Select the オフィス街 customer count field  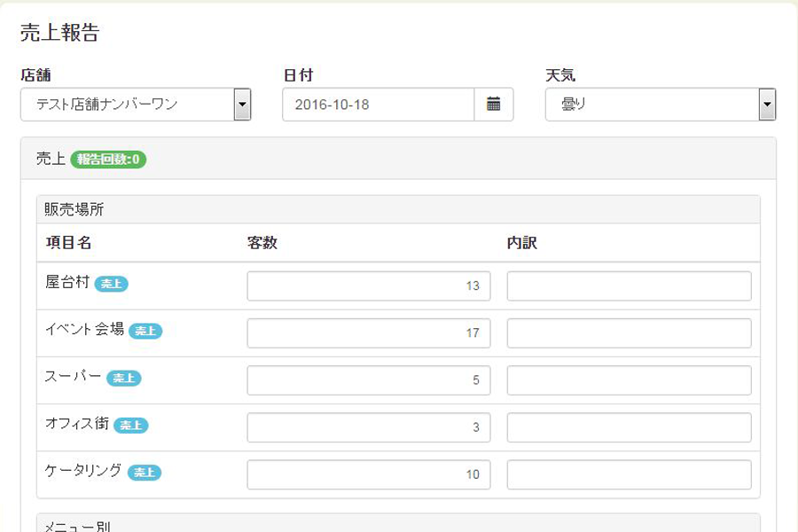pyautogui.click(x=368, y=427)
